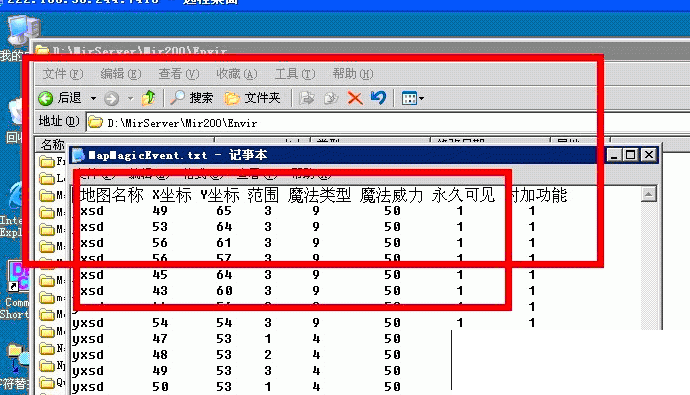This screenshot has height=395, width=690.
Task: Click the 永久可见 header text
Action: pos(463,195)
